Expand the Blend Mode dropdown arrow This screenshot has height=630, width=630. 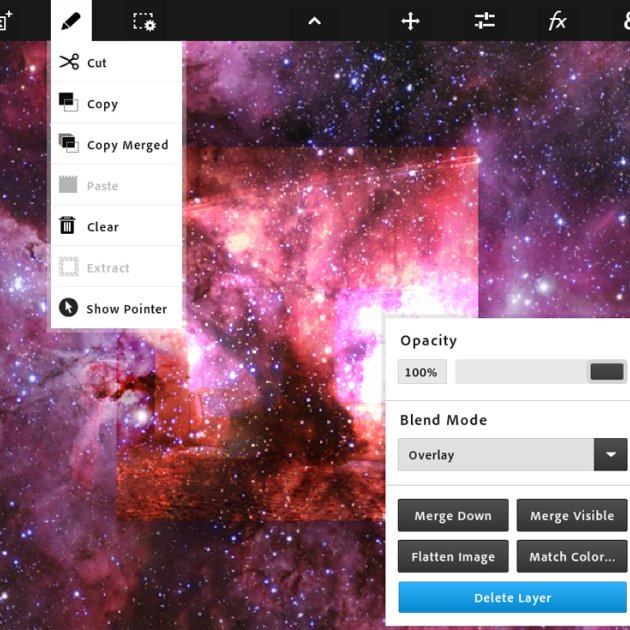tap(610, 454)
